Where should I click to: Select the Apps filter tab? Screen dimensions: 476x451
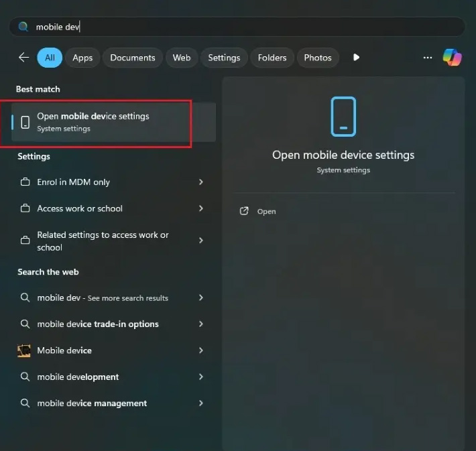[82, 58]
